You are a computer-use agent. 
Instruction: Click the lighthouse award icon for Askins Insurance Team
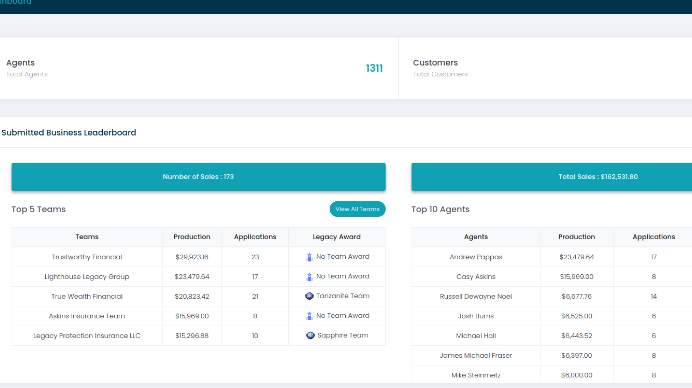pos(309,316)
